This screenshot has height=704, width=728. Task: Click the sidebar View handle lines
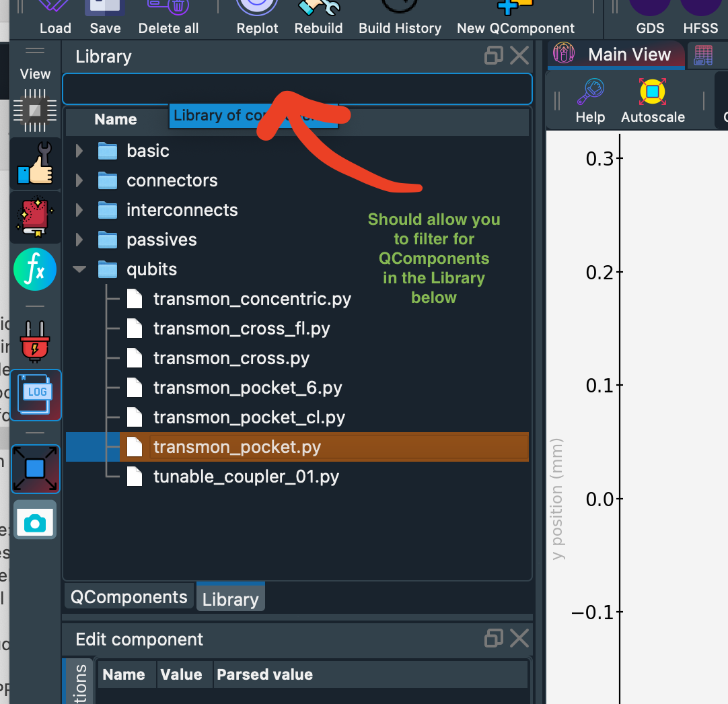tap(35, 50)
